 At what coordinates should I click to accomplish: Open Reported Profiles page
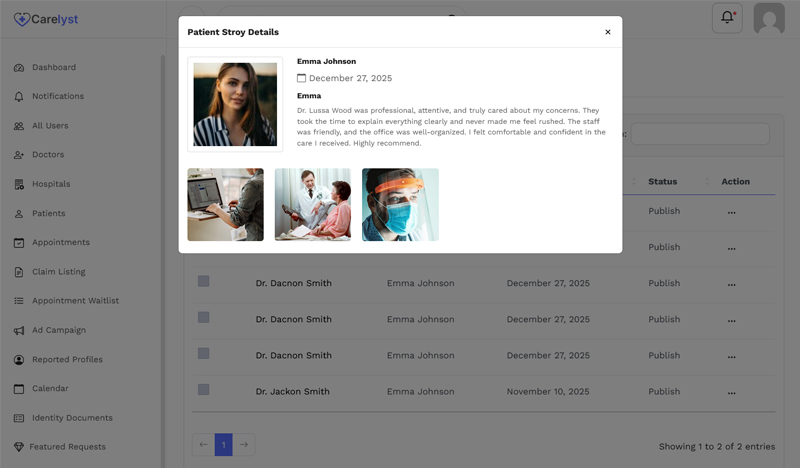click(x=67, y=359)
